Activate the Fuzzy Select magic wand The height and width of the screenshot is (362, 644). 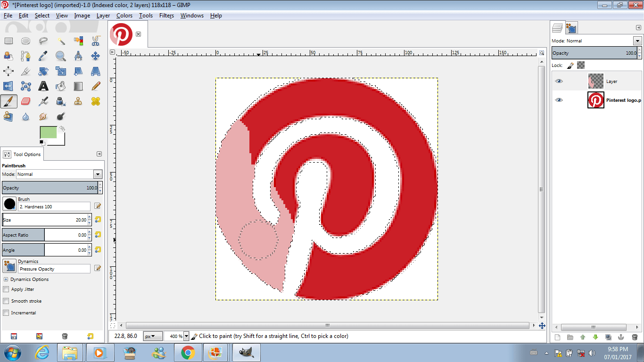[61, 41]
